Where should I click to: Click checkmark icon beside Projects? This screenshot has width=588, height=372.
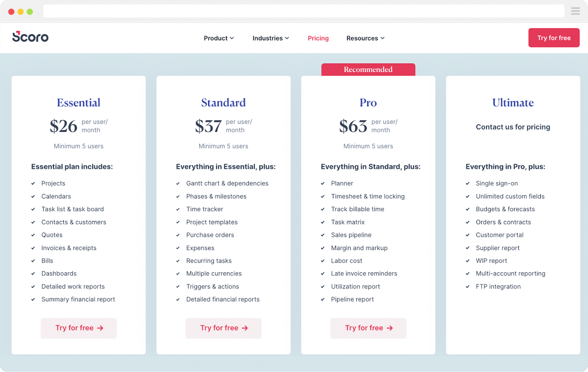click(33, 183)
